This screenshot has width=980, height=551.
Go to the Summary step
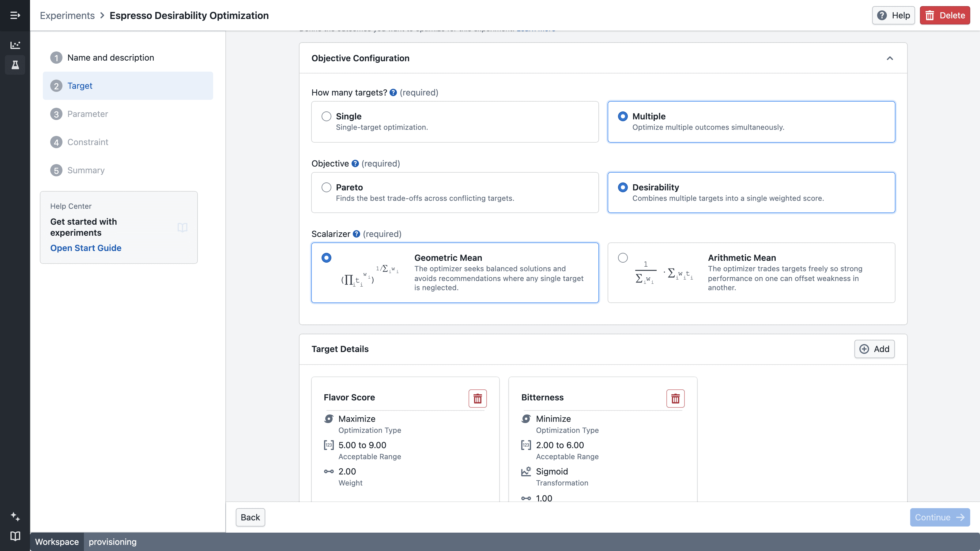coord(128,170)
